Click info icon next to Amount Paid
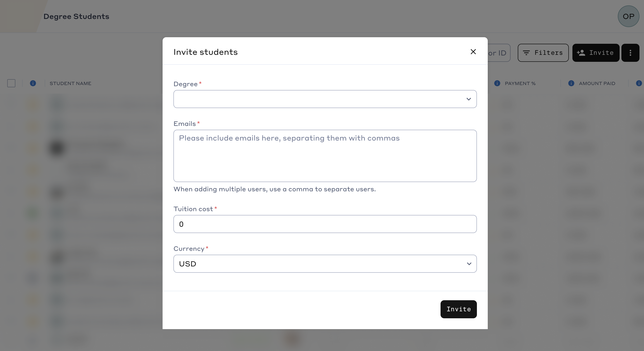 pyautogui.click(x=571, y=83)
